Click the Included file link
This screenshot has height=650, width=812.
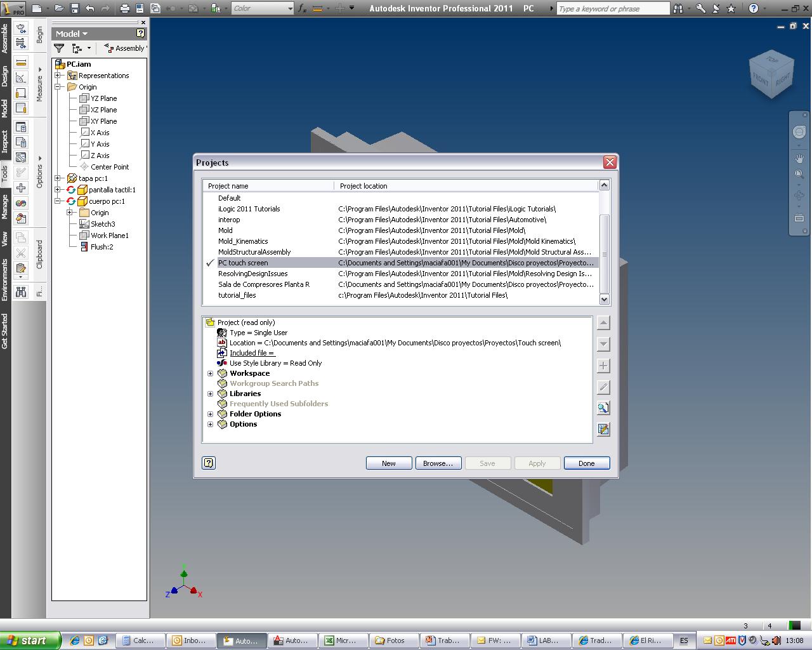coord(252,353)
